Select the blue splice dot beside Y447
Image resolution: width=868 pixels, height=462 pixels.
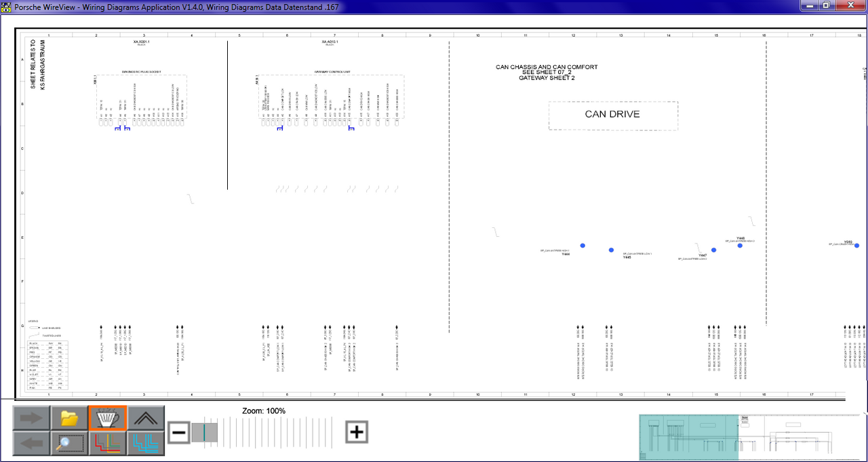pos(713,250)
